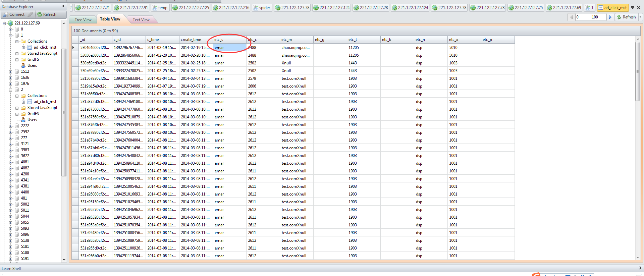This screenshot has width=644, height=276.
Task: Expand database 0 node
Action: point(10,30)
